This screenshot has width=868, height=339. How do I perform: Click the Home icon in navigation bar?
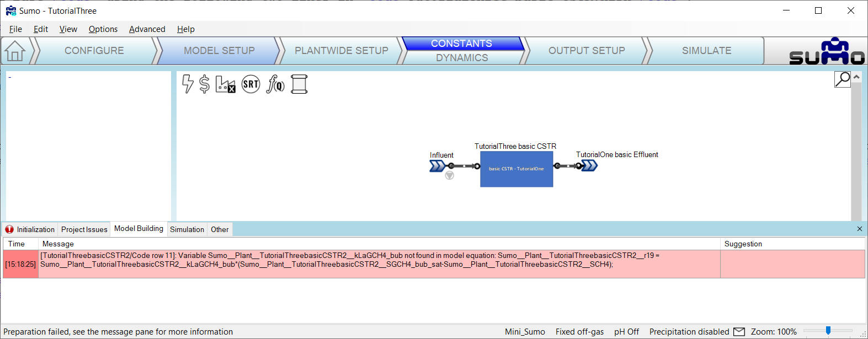click(x=15, y=51)
